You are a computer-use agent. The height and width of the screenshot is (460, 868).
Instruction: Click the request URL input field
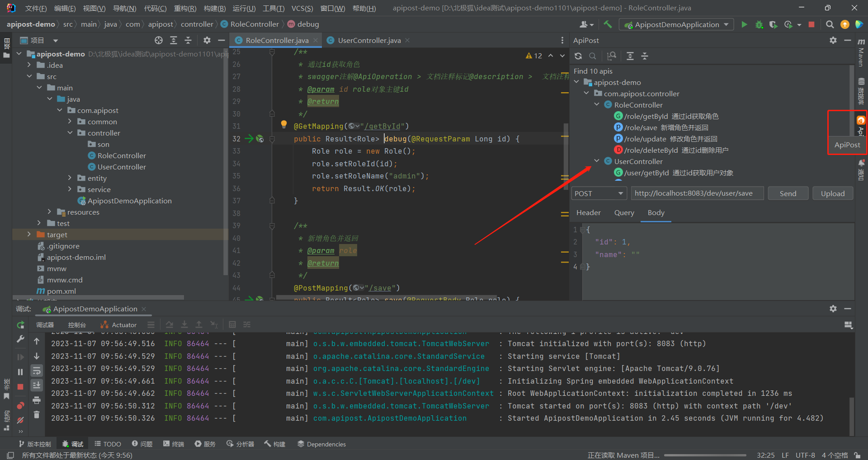click(x=697, y=193)
